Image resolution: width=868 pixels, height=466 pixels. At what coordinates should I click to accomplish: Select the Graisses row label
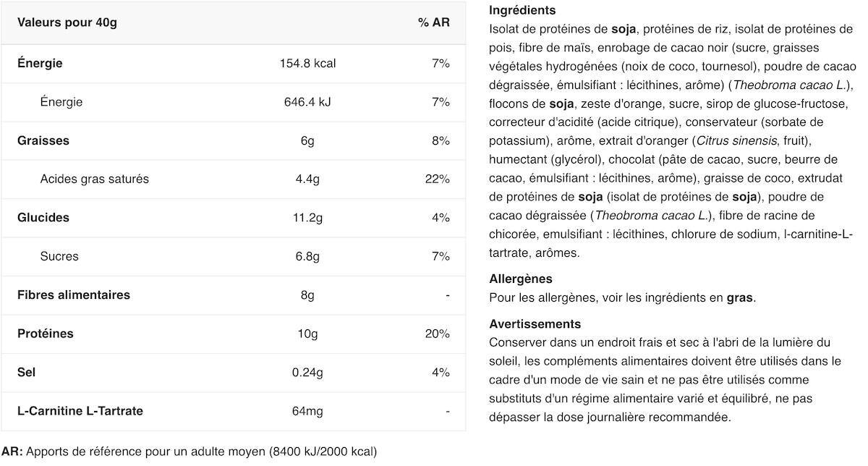tap(43, 140)
